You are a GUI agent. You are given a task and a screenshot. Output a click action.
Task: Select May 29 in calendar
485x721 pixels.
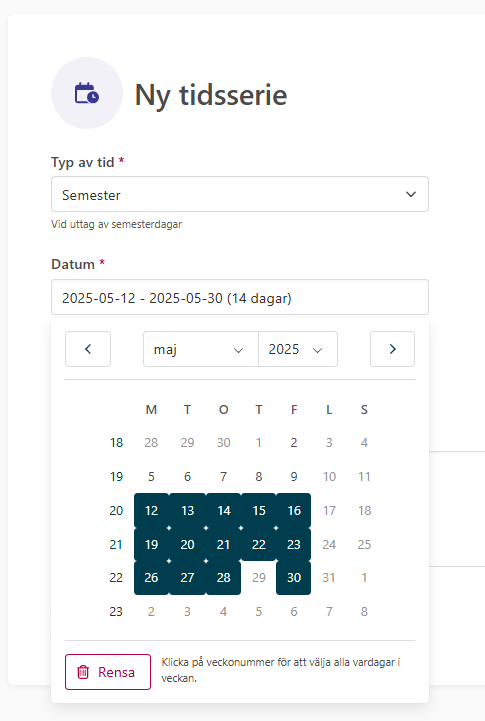(259, 578)
